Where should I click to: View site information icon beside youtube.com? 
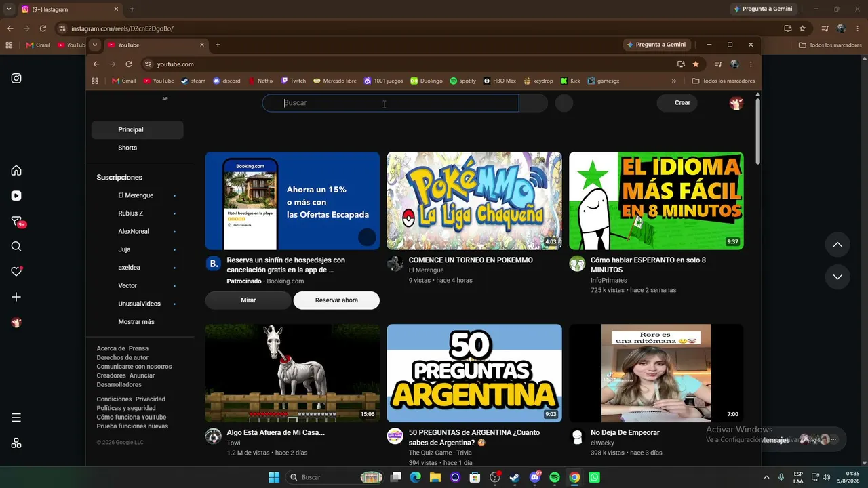(148, 64)
